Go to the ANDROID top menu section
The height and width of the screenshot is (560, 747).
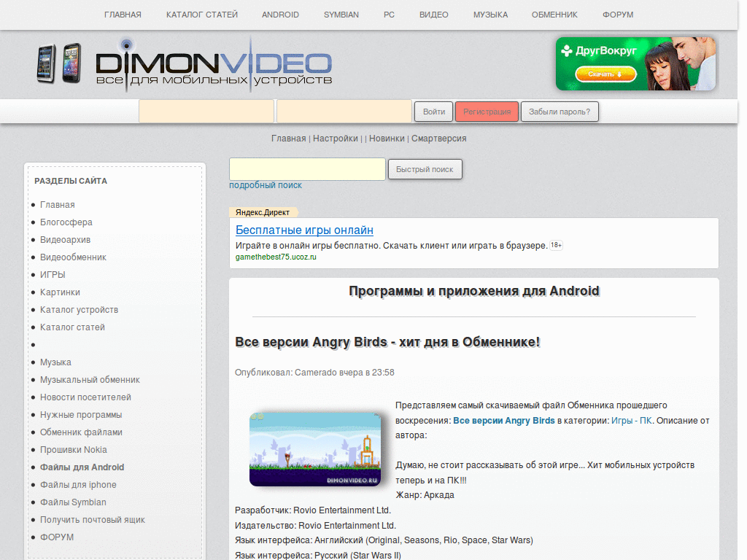click(280, 15)
